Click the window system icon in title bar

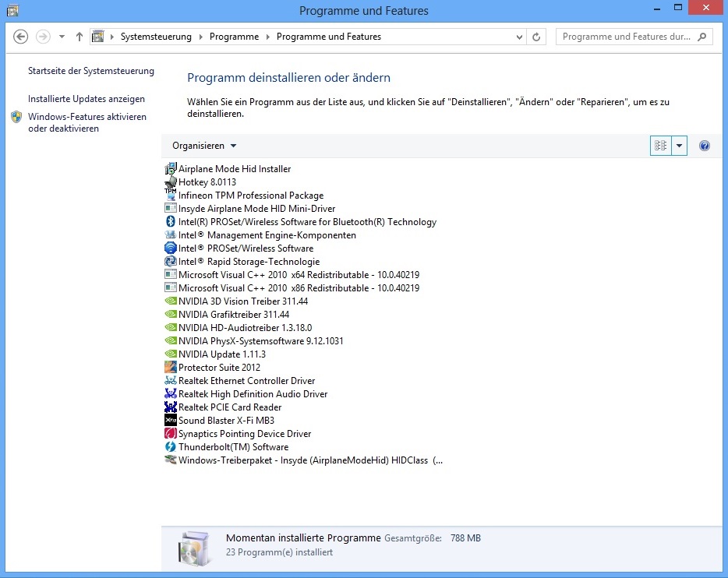click(x=12, y=10)
